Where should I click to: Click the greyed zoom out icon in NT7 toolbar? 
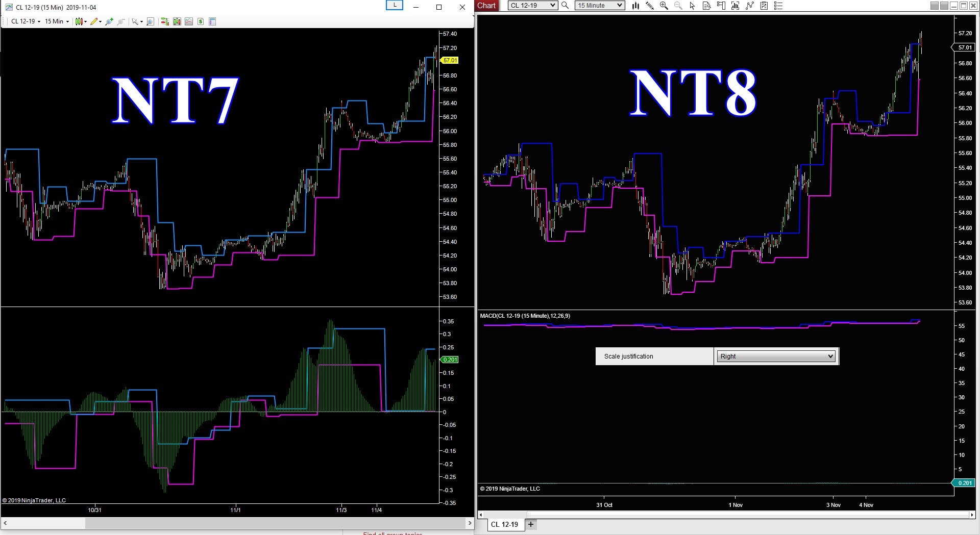point(121,21)
